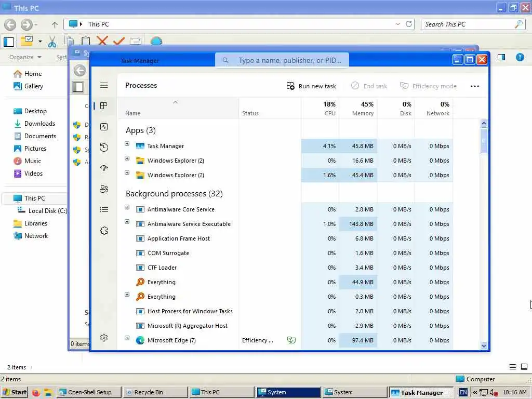This screenshot has width=532, height=399.
Task: Expand second Windows Explorer (2) row with 45.4 MB
Action: point(127,173)
